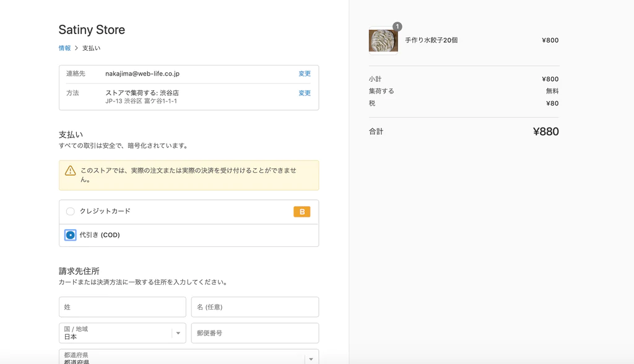Viewport: 634px width, 364px height.
Task: Click the 支払い breadcrumb item
Action: 92,48
